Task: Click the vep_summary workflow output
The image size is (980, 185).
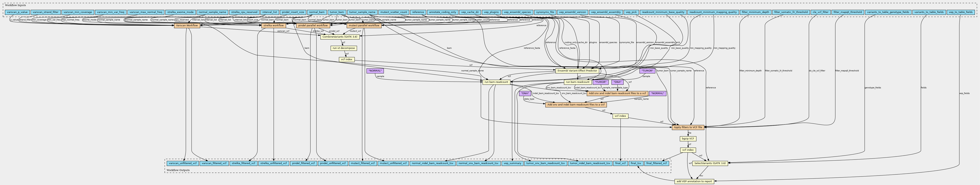Action: (x=512, y=163)
